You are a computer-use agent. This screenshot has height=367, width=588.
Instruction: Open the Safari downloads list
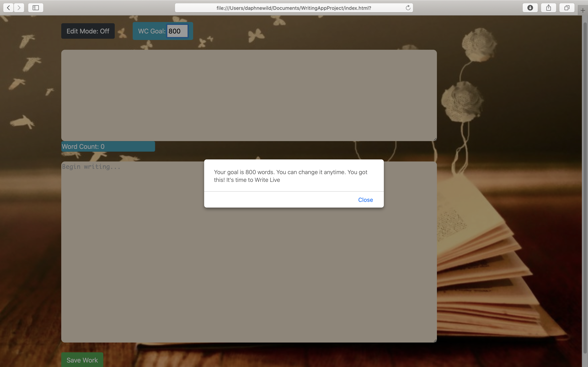coord(530,8)
